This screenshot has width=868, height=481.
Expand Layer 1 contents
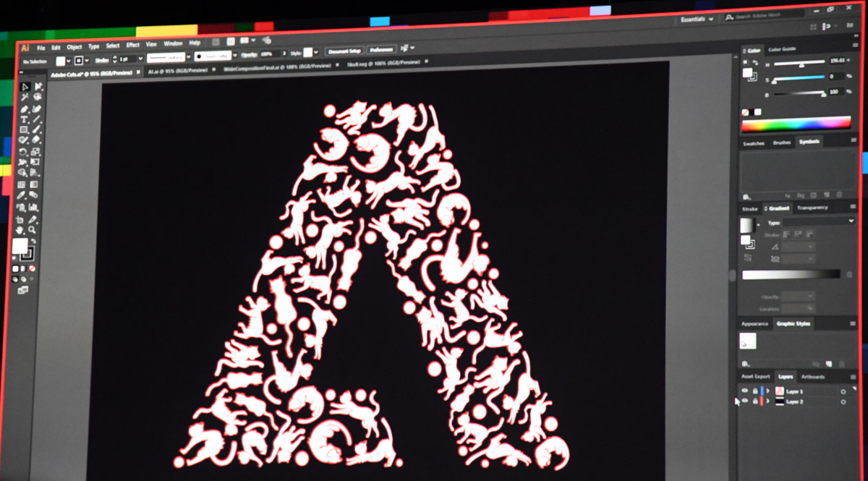768,391
